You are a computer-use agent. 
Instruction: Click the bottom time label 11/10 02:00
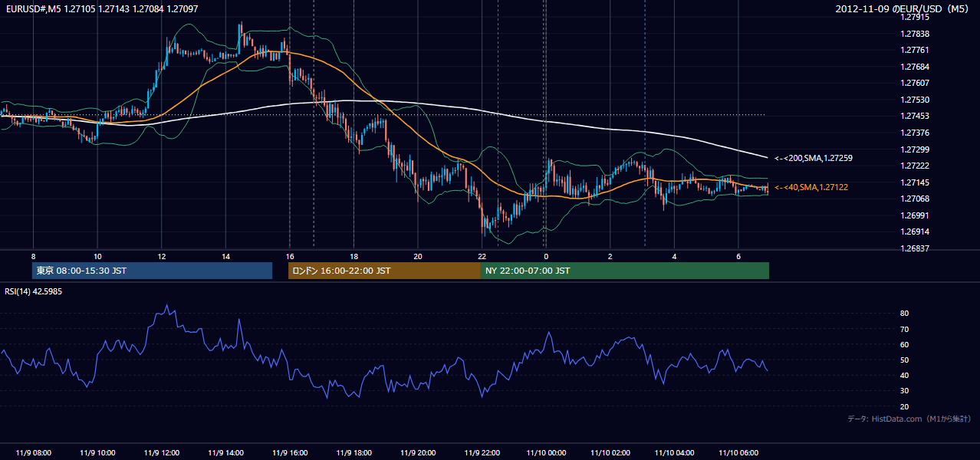coord(610,453)
